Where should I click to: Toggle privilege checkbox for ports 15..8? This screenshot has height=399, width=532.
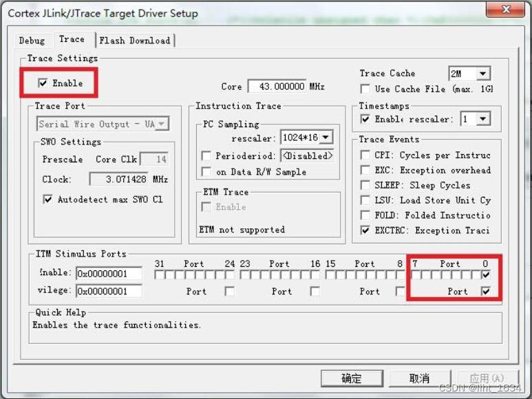pyautogui.click(x=401, y=292)
